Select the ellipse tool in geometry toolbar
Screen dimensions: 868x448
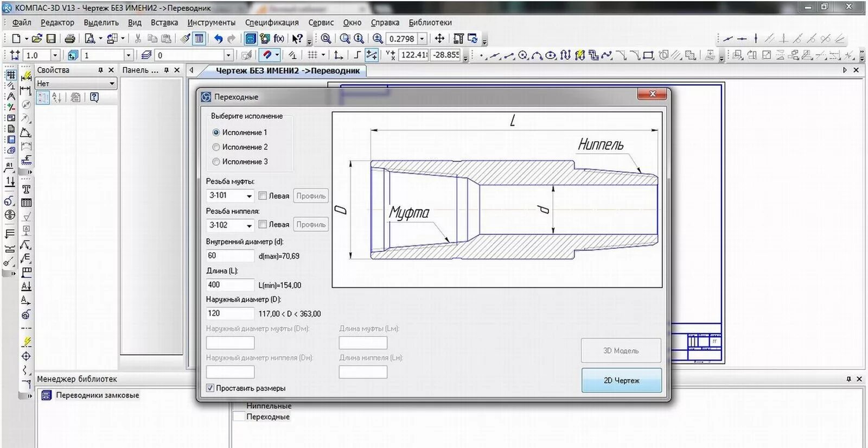(x=551, y=55)
